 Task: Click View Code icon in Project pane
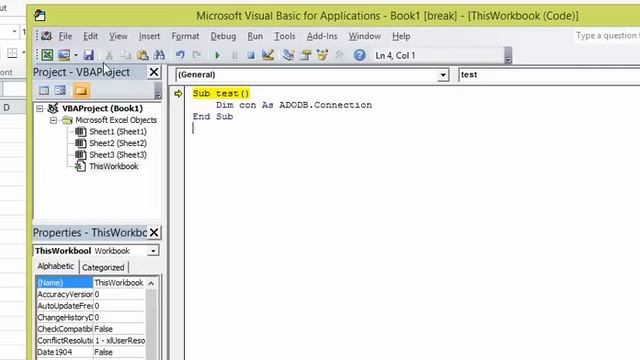pos(44,91)
